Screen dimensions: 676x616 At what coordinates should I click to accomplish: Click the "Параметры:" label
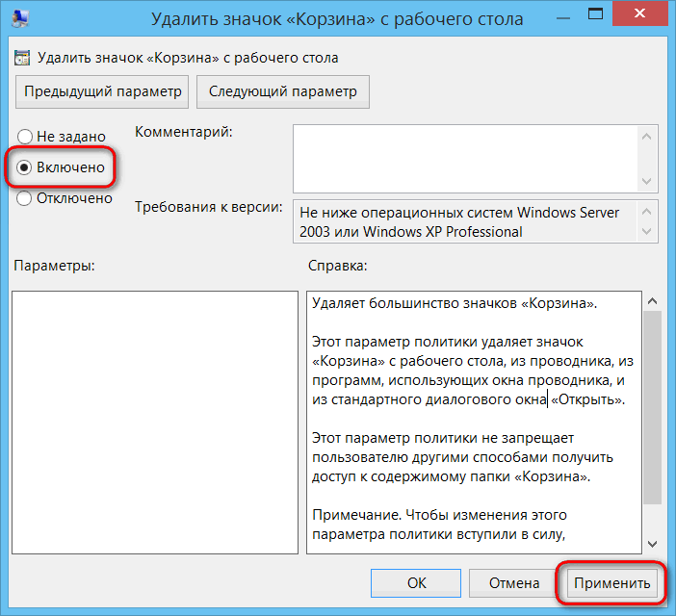coord(54,266)
